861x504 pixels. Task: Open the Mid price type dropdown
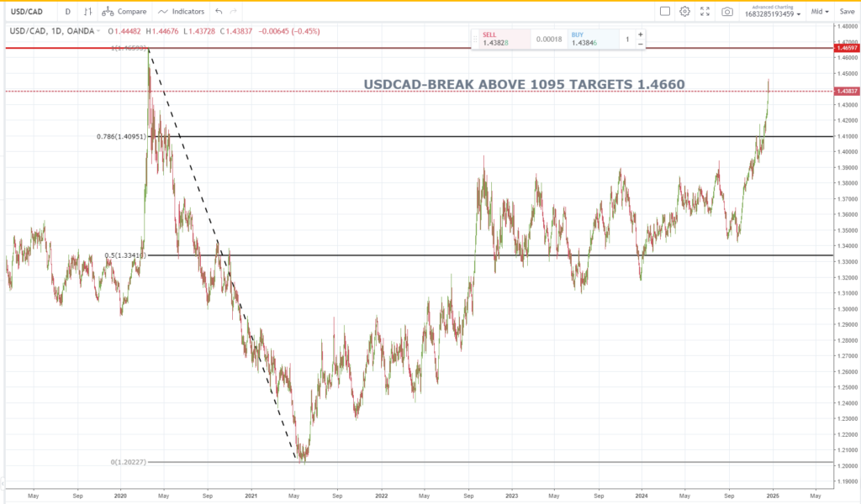point(819,12)
